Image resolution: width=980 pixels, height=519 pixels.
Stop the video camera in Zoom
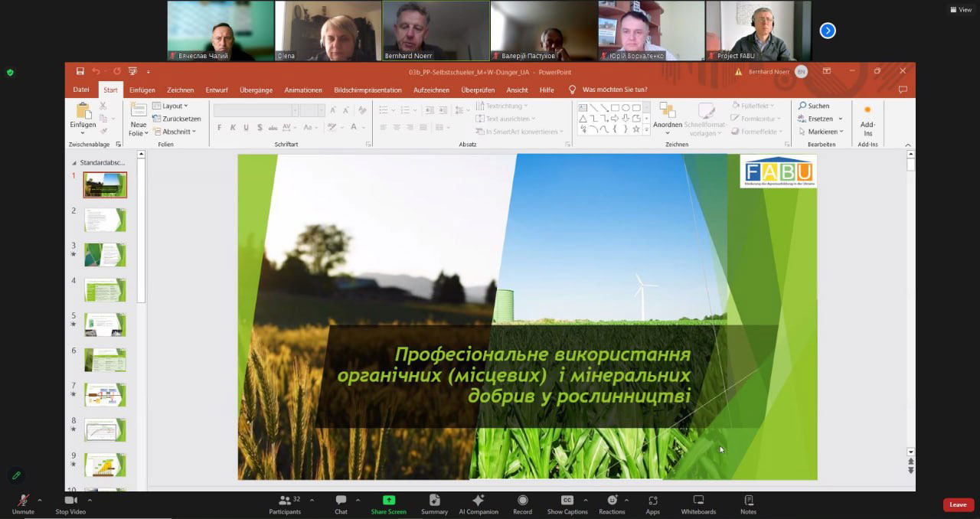tap(70, 504)
